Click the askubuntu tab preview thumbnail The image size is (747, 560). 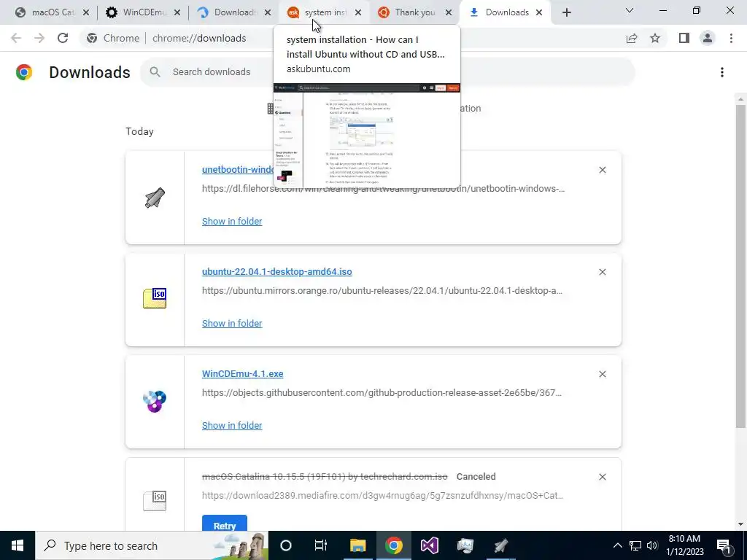click(367, 135)
